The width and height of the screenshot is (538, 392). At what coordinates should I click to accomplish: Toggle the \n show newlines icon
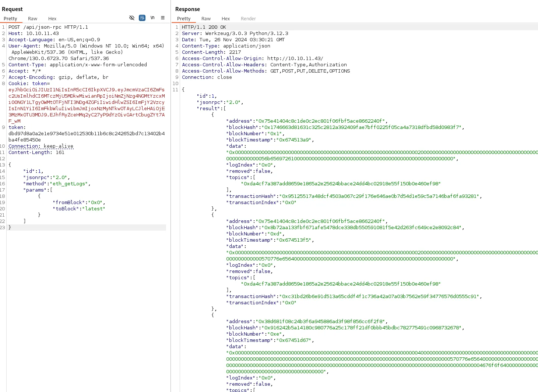click(x=152, y=18)
